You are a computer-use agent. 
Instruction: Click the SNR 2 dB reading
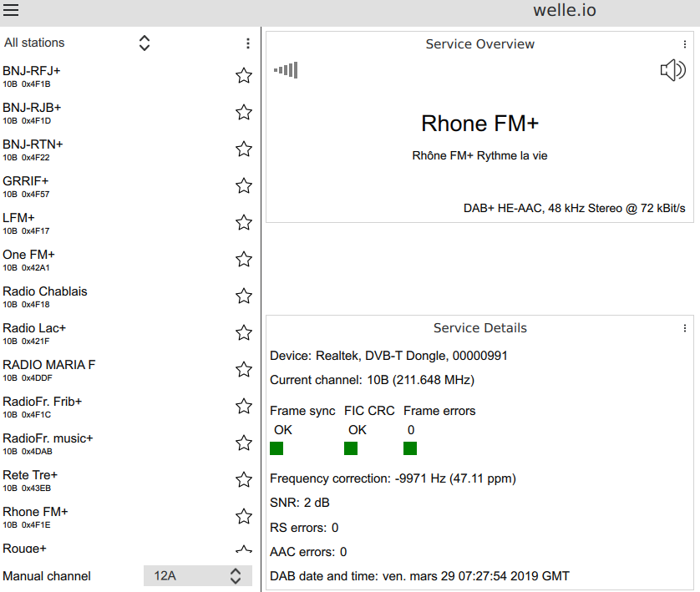click(x=300, y=503)
